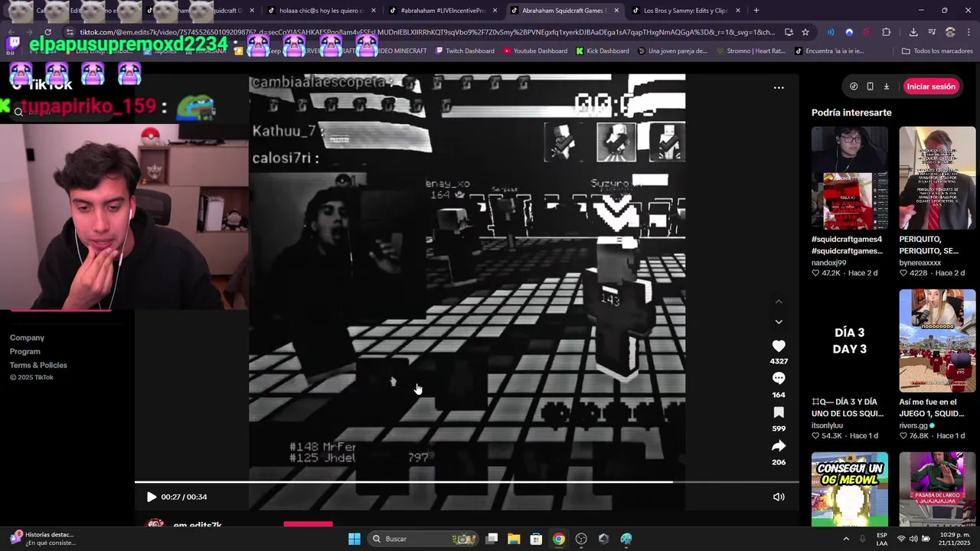This screenshot has height=551, width=980.
Task: Open the Chrome extensions puzzle icon
Action: pyautogui.click(x=886, y=32)
